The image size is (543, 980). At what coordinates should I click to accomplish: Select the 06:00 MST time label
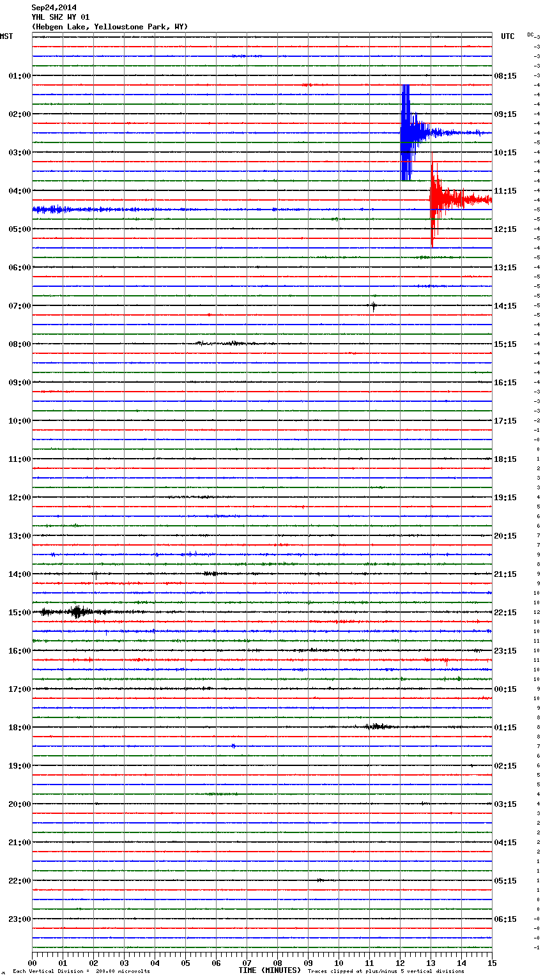tap(20, 268)
